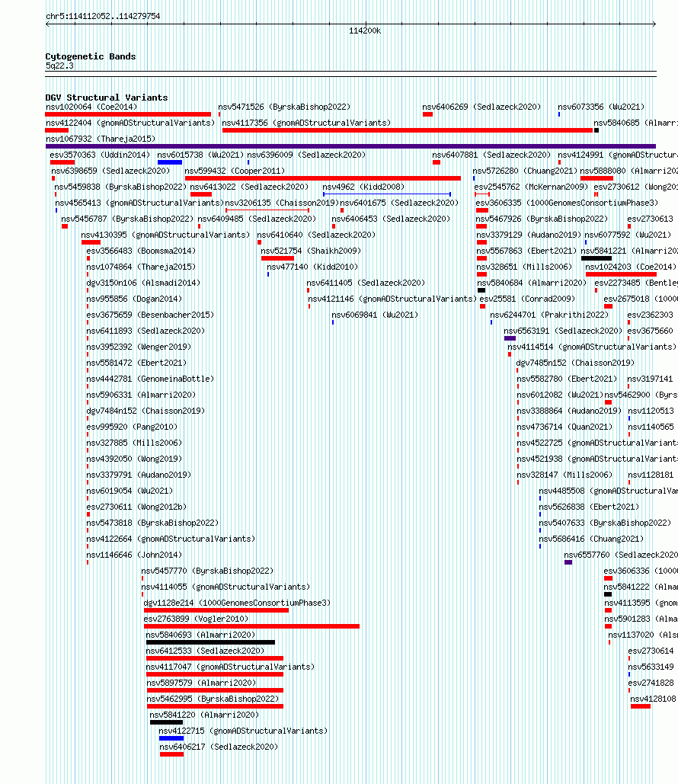Screen dimensions: 678x784
Task: Open nsv5471526 (ByrskaBishop2022) variant
Action: [284, 107]
